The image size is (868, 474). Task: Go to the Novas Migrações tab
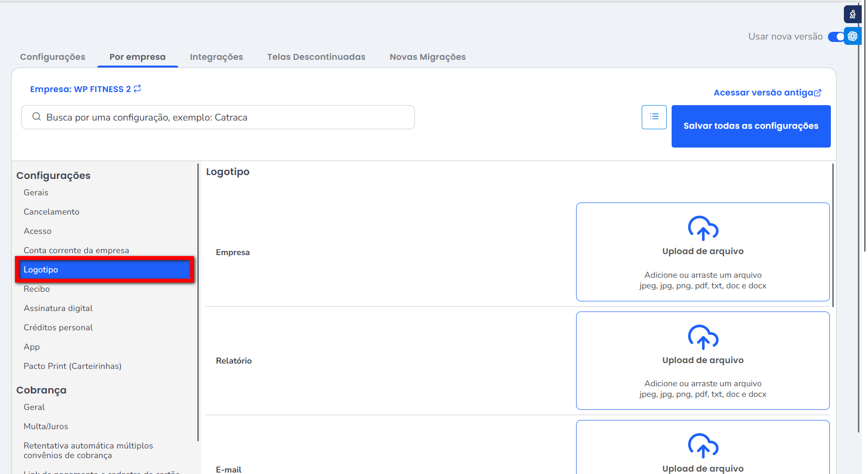(x=427, y=57)
